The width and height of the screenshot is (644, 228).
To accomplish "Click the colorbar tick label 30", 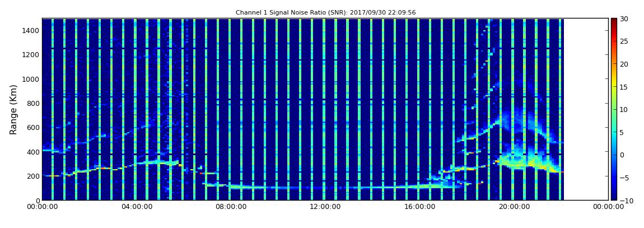I will click(x=624, y=18).
